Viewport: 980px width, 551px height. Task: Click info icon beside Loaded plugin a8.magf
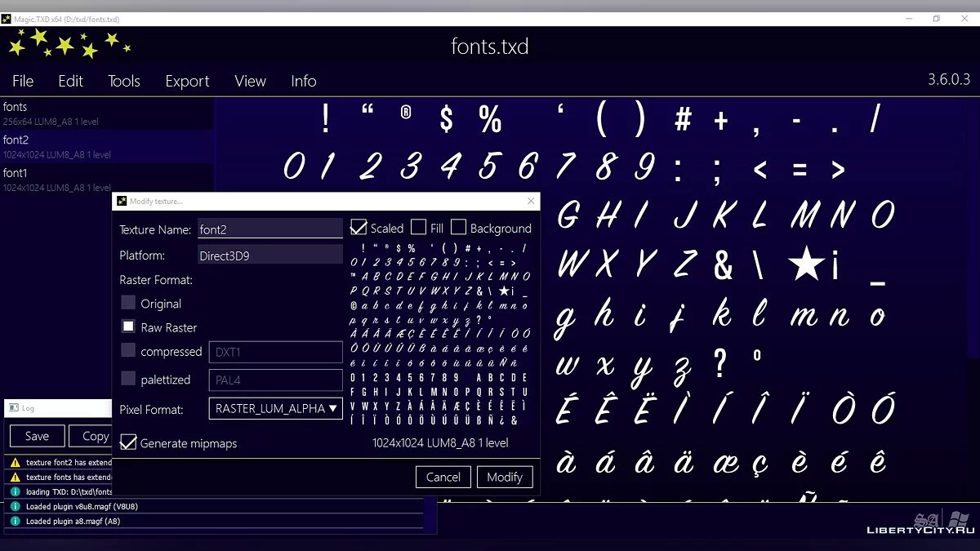coord(15,522)
